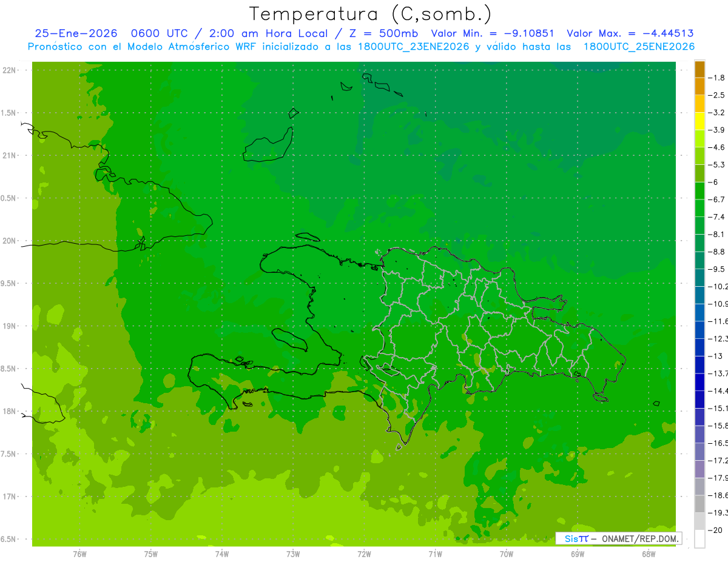Image resolution: width=728 pixels, height=562 pixels.
Task: Click the 17N latitude axis label
Action: point(10,497)
